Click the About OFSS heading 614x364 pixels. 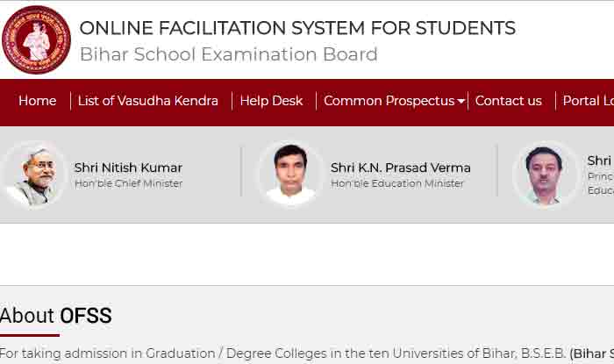[x=55, y=316]
